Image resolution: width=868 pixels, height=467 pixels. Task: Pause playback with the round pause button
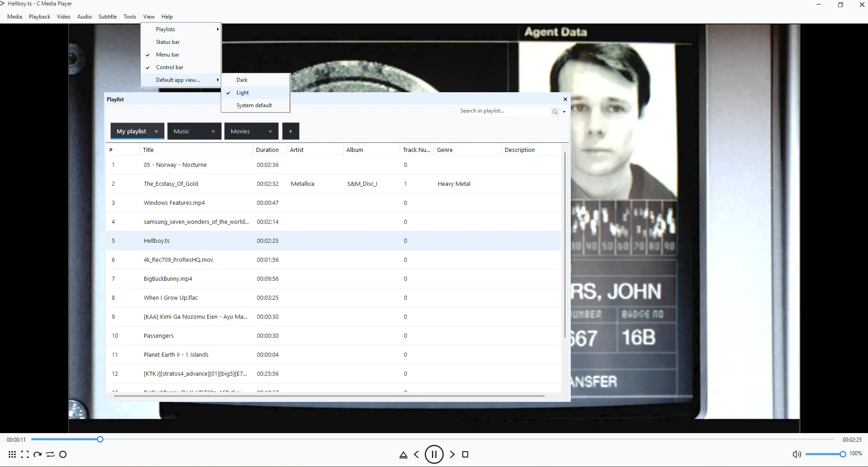click(434, 454)
